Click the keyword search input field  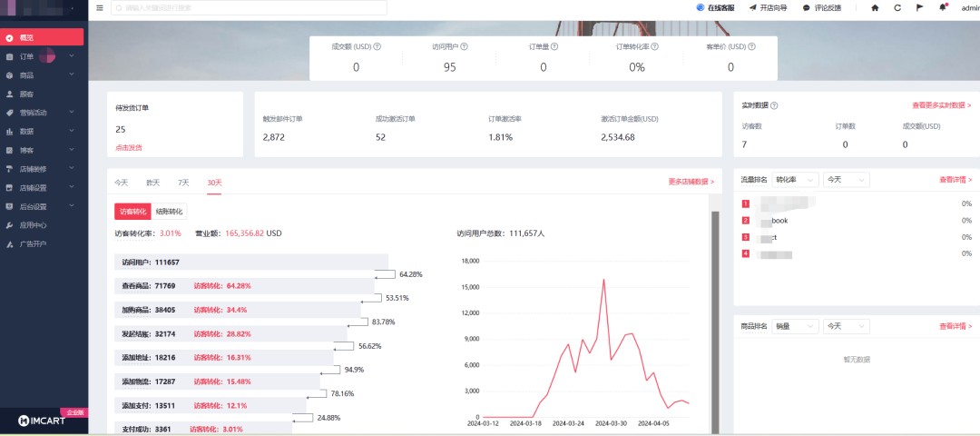249,7
